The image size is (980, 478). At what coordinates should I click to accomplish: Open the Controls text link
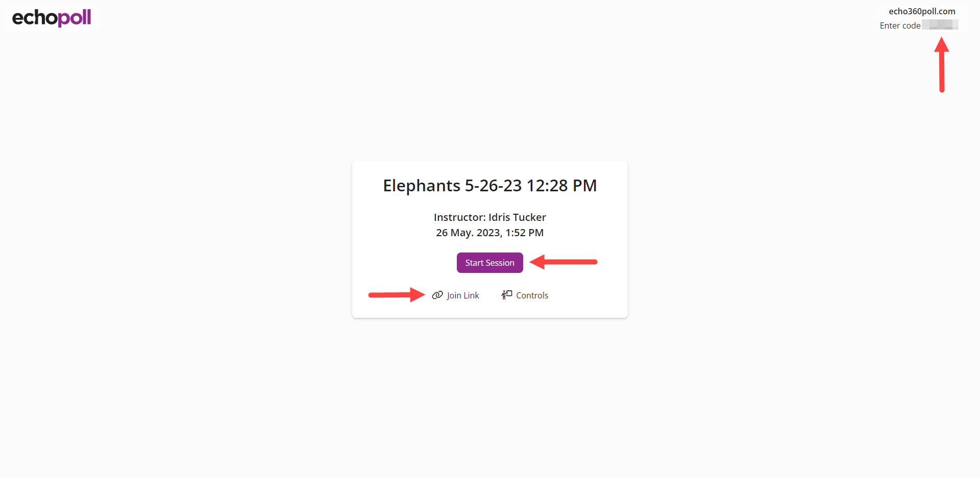pos(532,295)
